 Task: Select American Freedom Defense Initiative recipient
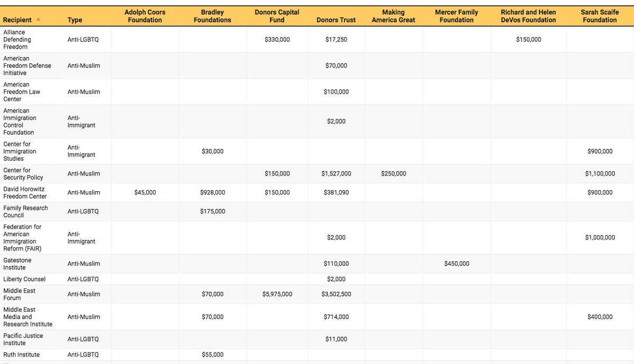click(27, 66)
